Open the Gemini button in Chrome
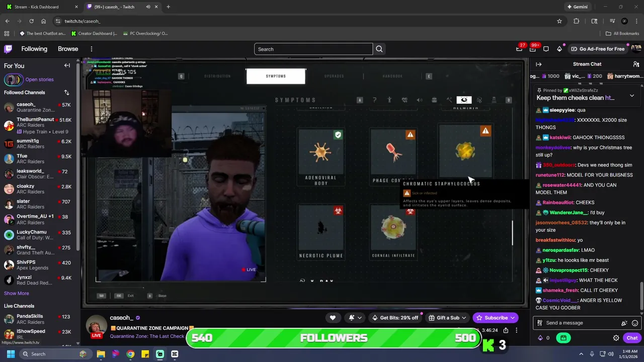This screenshot has width=644, height=362. 577,7
